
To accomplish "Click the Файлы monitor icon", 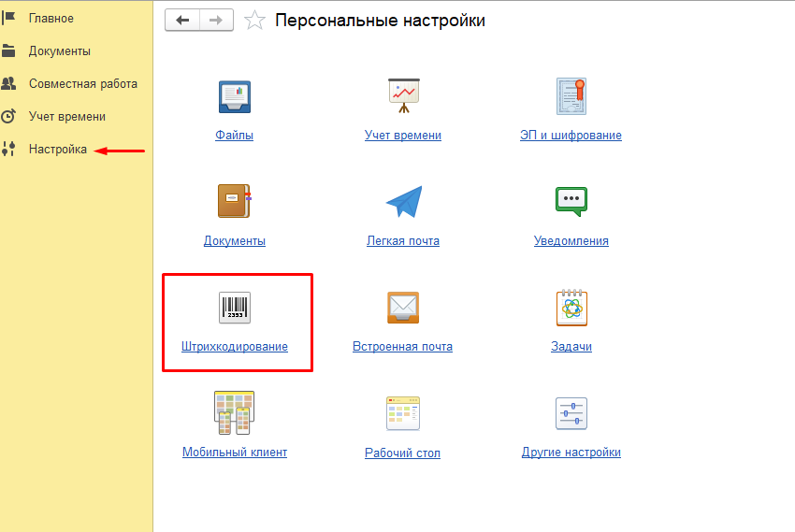I will coord(234,96).
